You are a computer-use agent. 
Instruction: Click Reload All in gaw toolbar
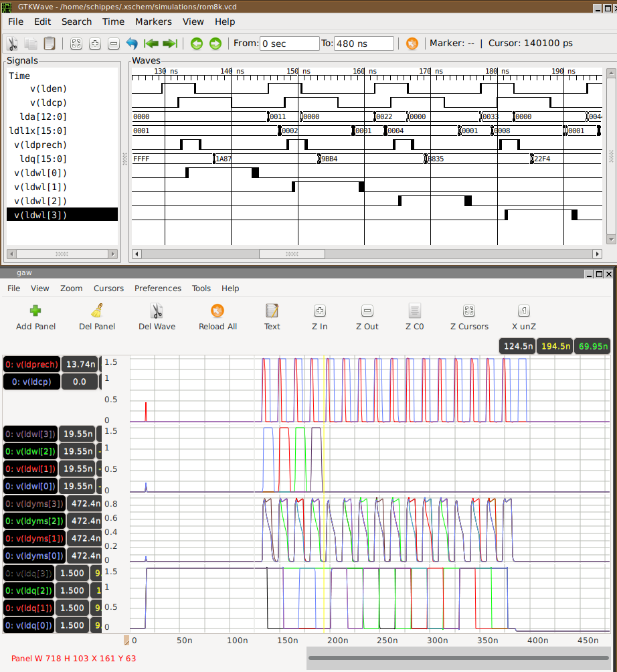(x=217, y=317)
